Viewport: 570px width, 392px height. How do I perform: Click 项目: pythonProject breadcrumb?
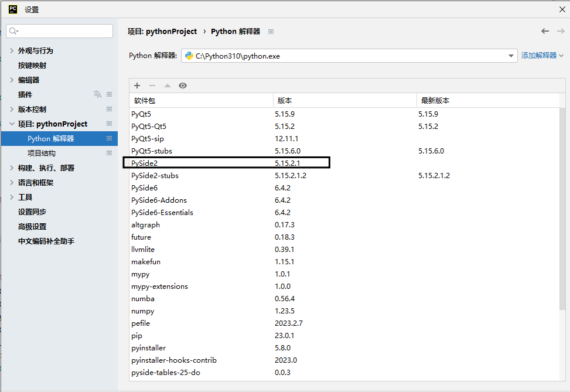click(x=162, y=32)
